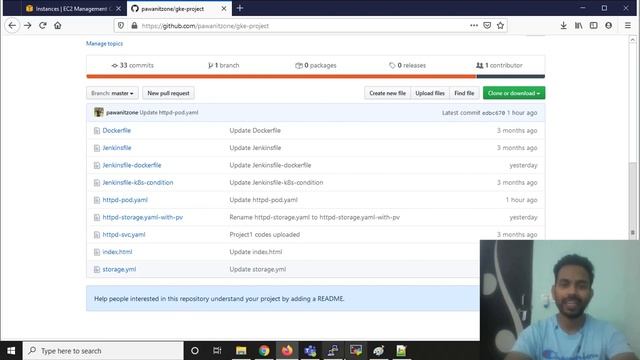Show site tracking protection shield info
The height and width of the screenshot is (360, 640).
click(x=121, y=25)
